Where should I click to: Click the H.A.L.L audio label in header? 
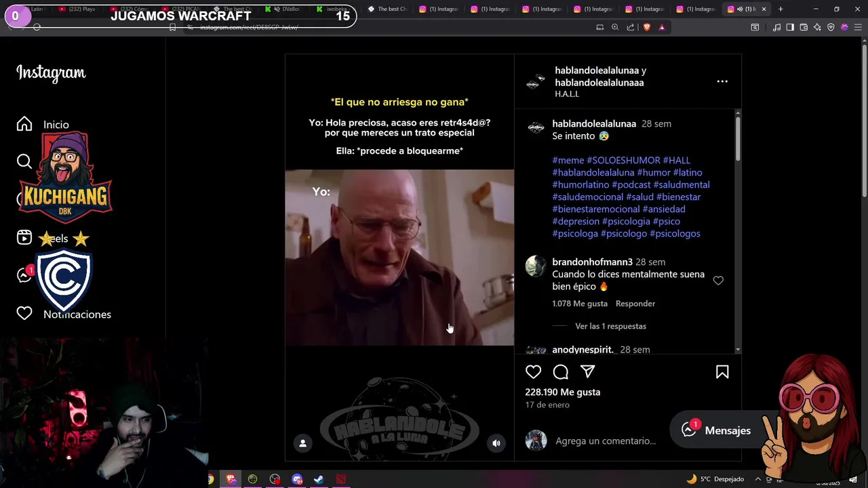point(567,94)
